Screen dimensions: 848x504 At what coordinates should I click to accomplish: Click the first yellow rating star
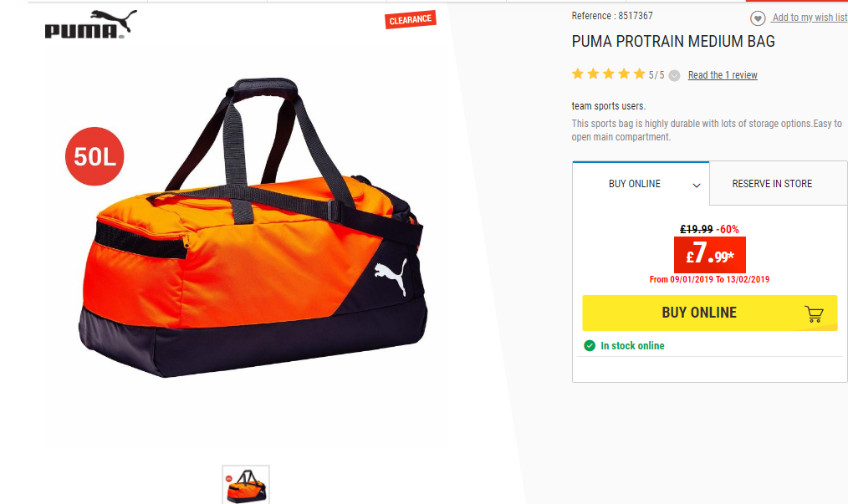pos(578,74)
